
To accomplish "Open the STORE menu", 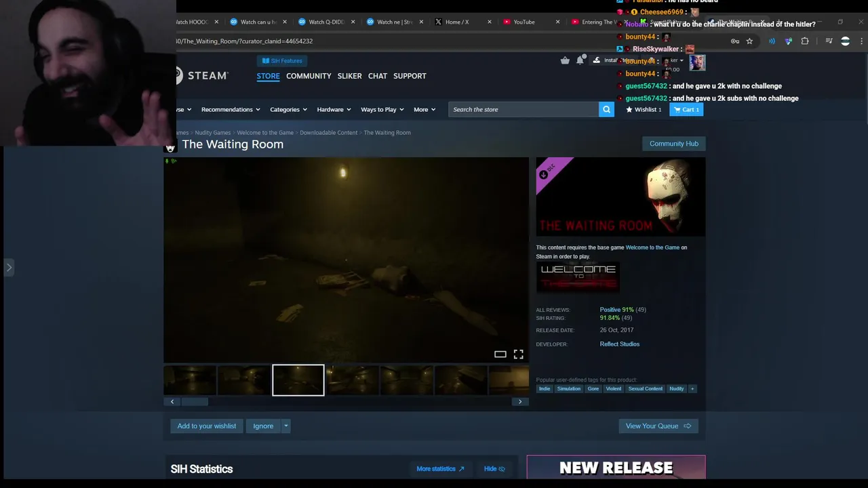I will pos(268,76).
